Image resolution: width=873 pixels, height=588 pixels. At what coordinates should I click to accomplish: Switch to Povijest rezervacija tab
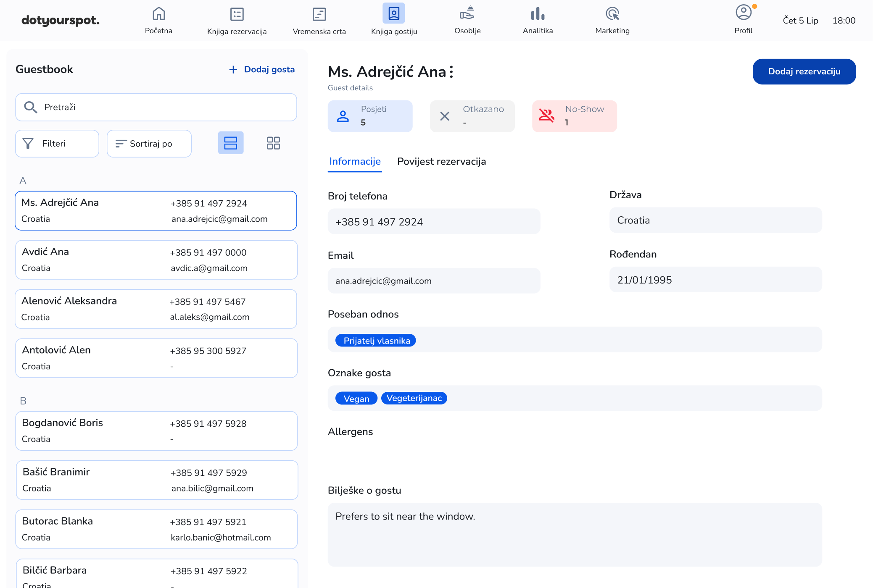click(441, 162)
